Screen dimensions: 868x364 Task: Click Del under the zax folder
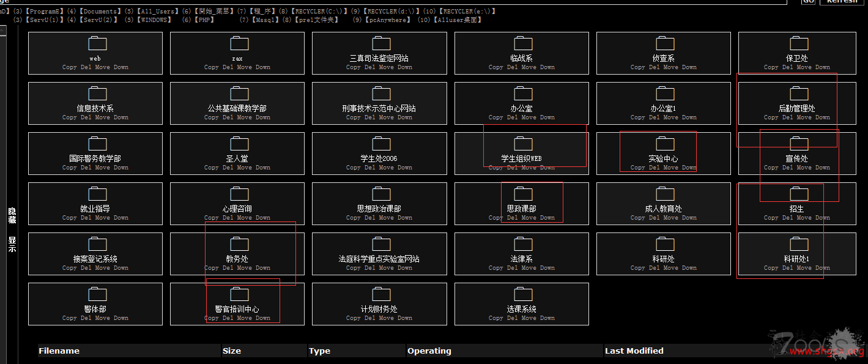228,67
